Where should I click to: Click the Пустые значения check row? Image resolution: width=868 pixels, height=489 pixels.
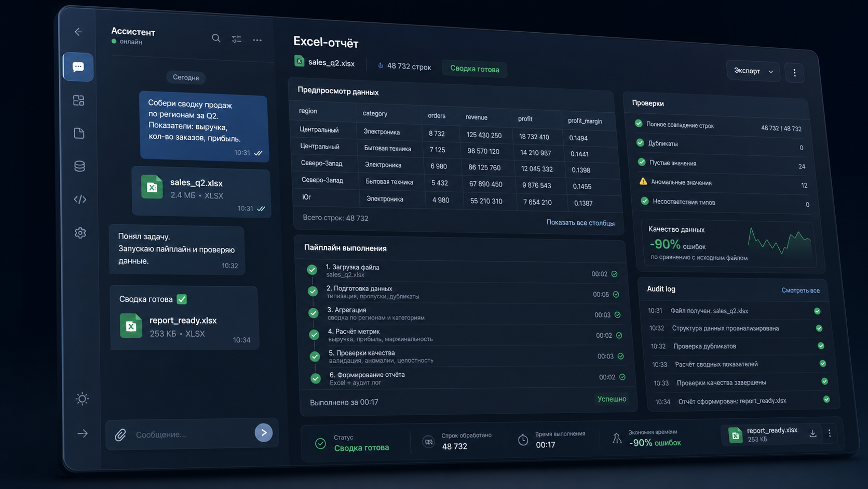pos(722,165)
